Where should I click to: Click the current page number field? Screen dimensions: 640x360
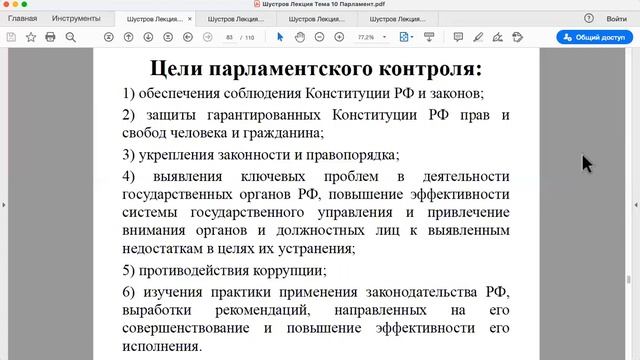(x=229, y=37)
